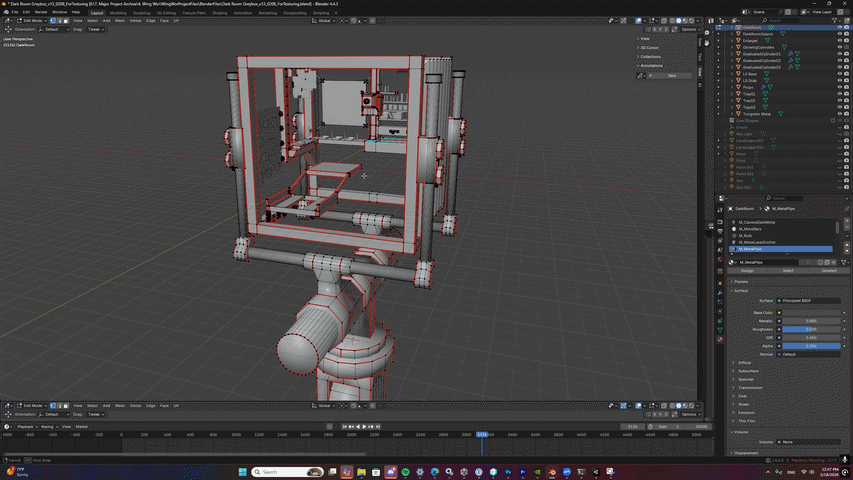
Task: Expand the 3D Cursor section in sidebar
Action: coord(648,47)
